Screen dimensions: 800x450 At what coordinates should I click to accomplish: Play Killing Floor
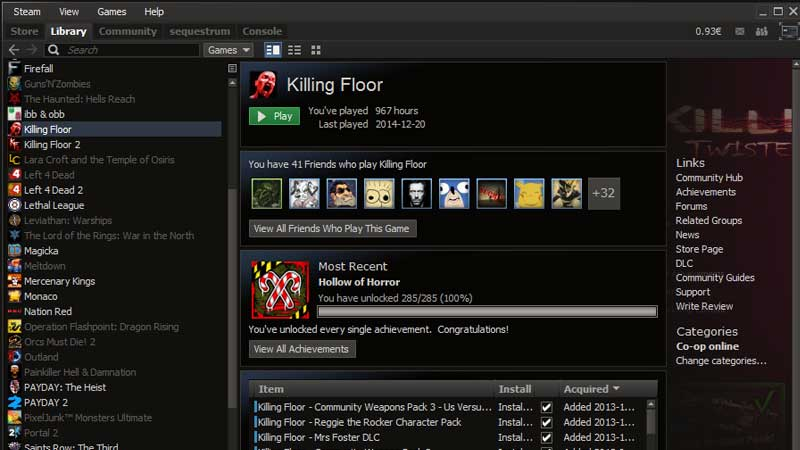(x=274, y=116)
